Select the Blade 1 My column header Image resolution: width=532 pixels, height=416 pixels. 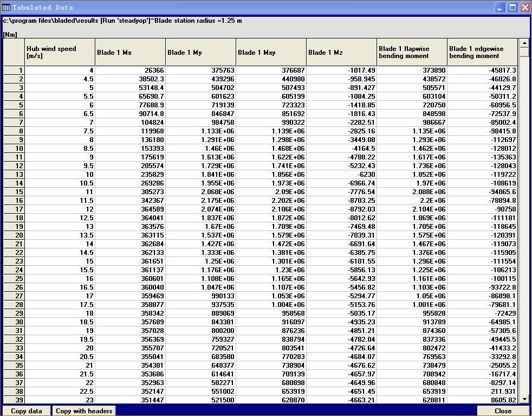pyautogui.click(x=200, y=53)
